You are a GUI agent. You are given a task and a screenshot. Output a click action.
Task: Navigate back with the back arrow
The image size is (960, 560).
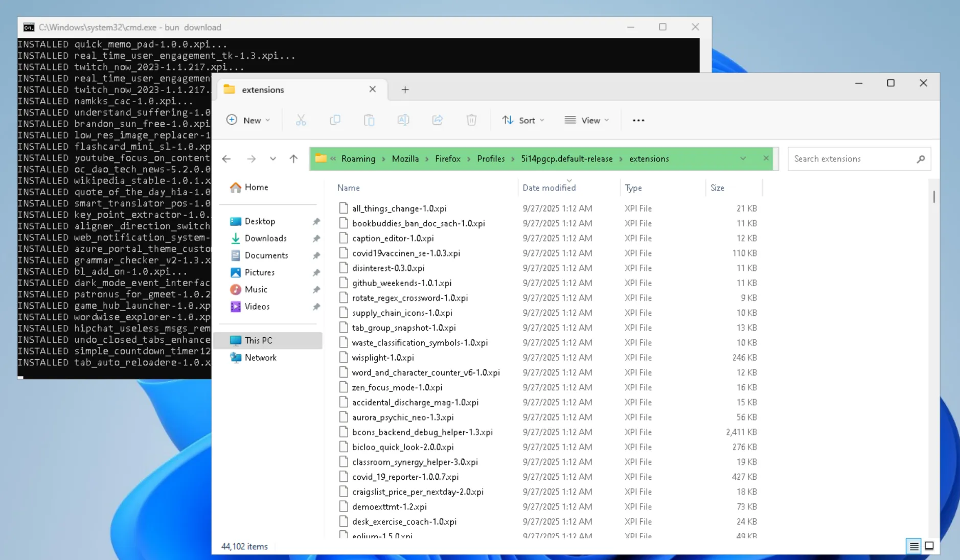tap(226, 158)
